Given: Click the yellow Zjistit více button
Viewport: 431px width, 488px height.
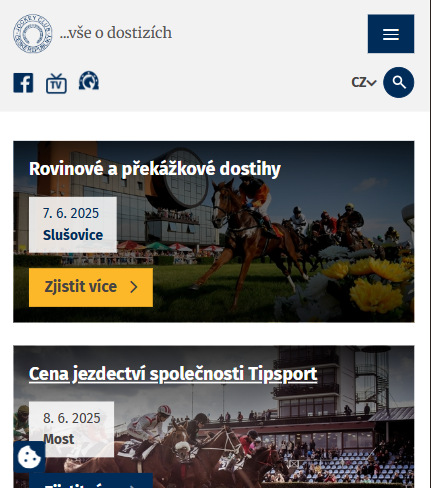Looking at the screenshot, I should tap(91, 287).
